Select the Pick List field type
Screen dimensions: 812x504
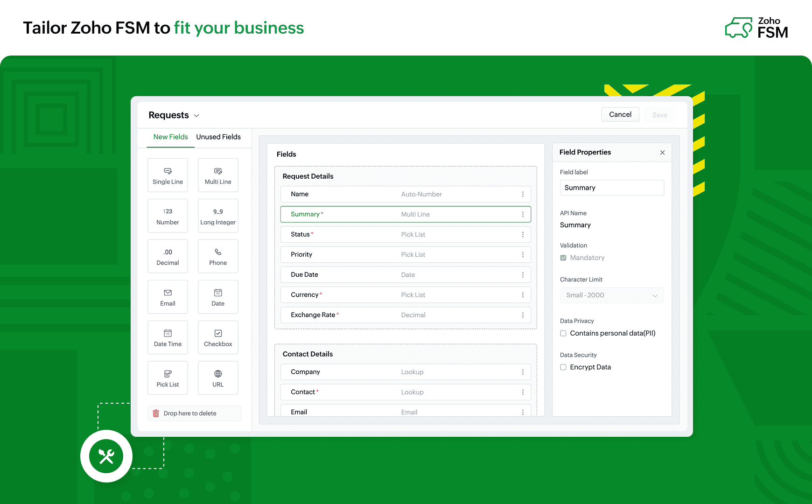point(168,378)
